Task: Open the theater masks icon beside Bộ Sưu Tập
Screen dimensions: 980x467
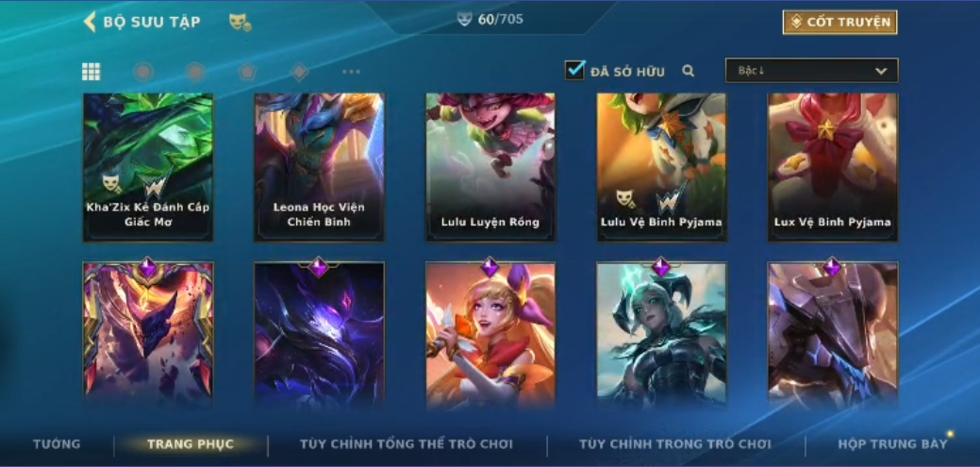Action: coord(240,23)
